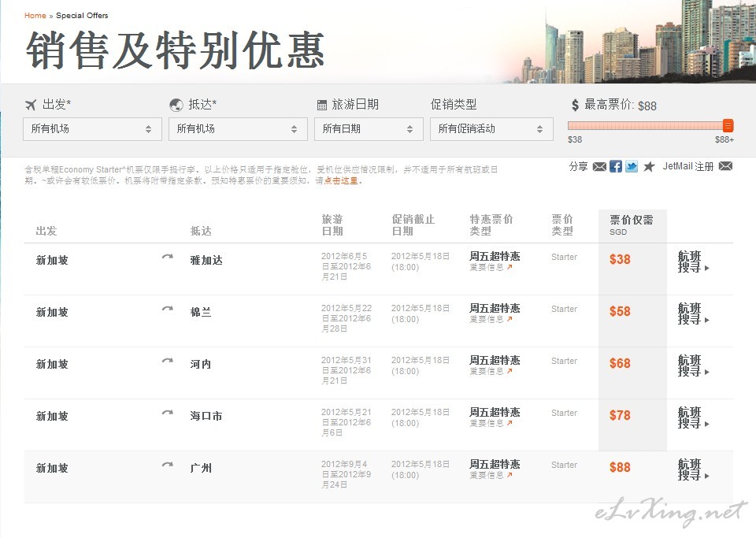The image size is (756, 538).
Task: Go to Home breadcrumb link
Action: point(35,16)
